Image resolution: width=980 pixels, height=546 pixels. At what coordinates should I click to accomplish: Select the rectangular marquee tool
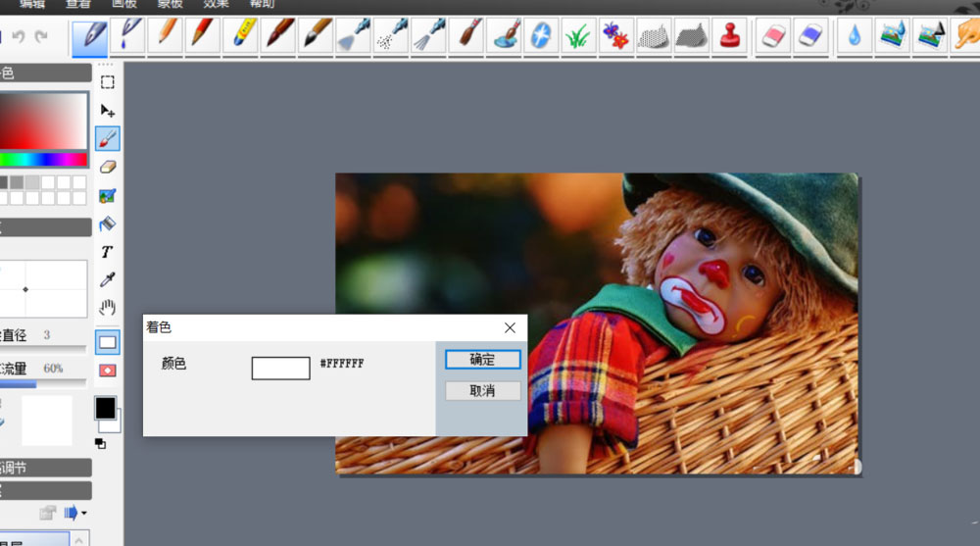[108, 82]
